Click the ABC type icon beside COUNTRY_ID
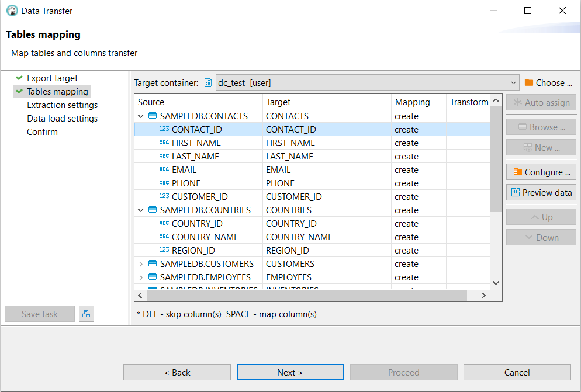Screen dimensions: 581x392 164,223
